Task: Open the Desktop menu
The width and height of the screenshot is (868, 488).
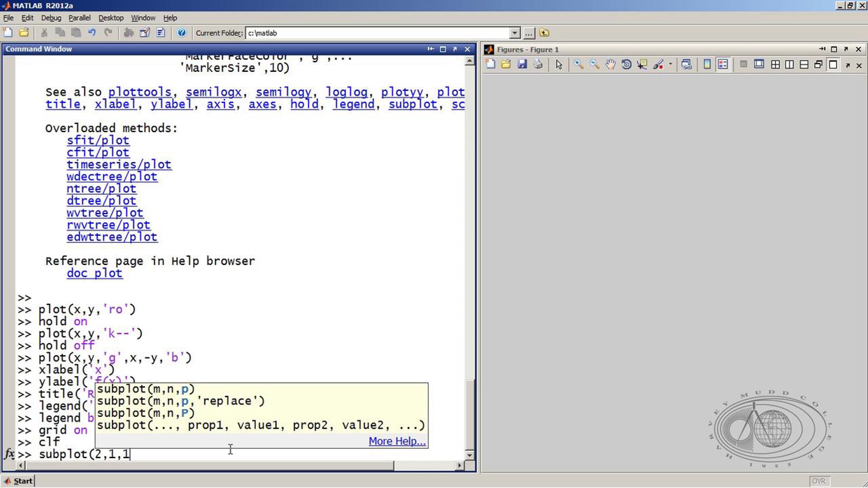Action: (x=111, y=18)
